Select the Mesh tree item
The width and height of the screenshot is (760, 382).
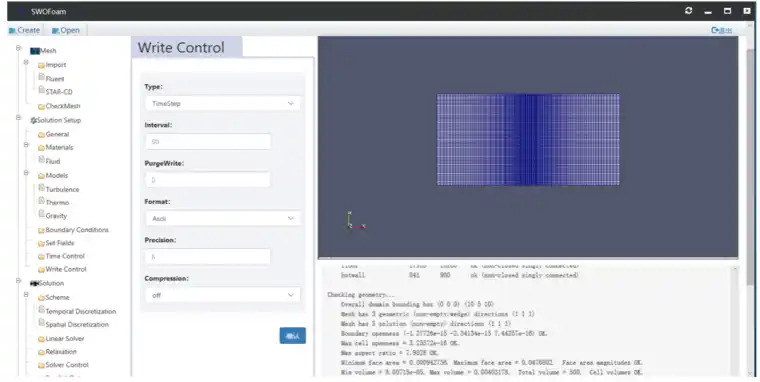point(43,50)
